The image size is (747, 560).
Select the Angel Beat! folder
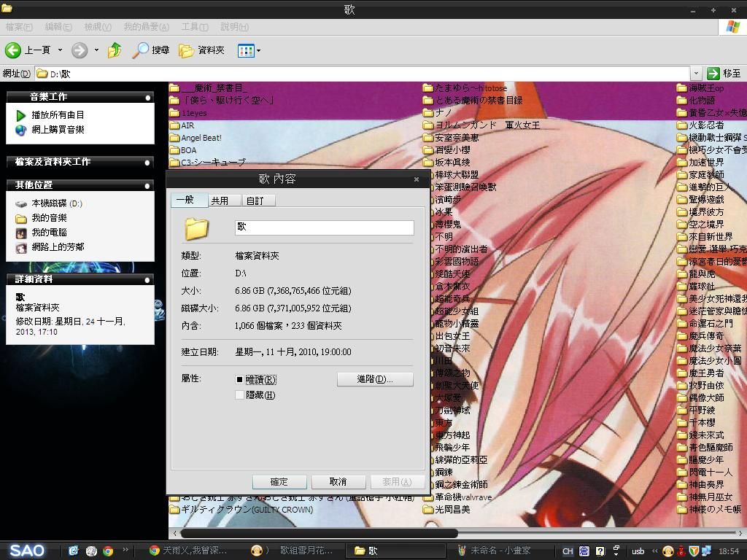[196, 138]
